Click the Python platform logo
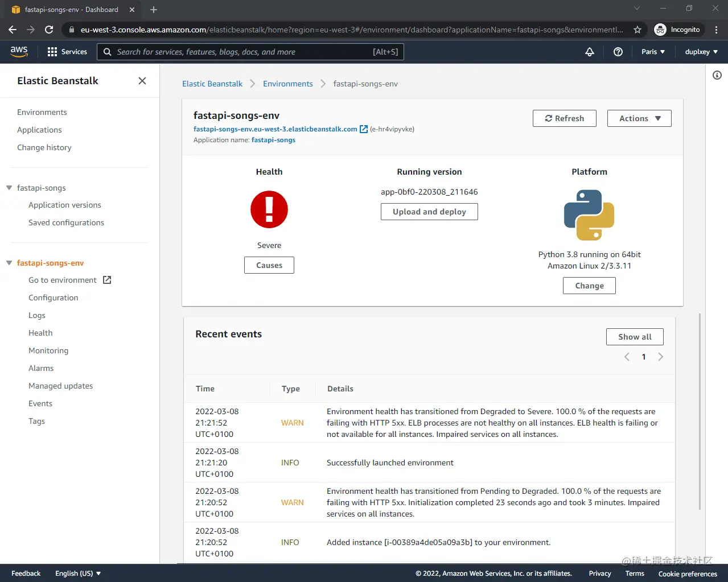Image resolution: width=728 pixels, height=582 pixels. click(589, 215)
